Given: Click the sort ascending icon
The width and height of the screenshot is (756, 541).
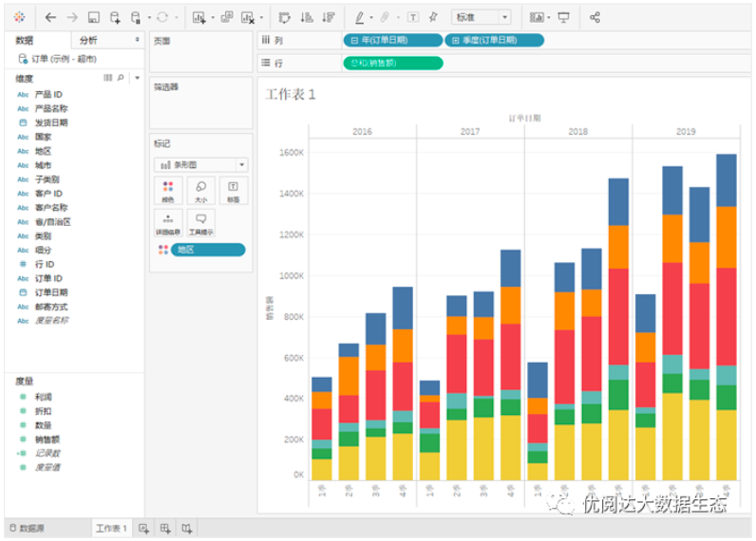Looking at the screenshot, I should [306, 17].
